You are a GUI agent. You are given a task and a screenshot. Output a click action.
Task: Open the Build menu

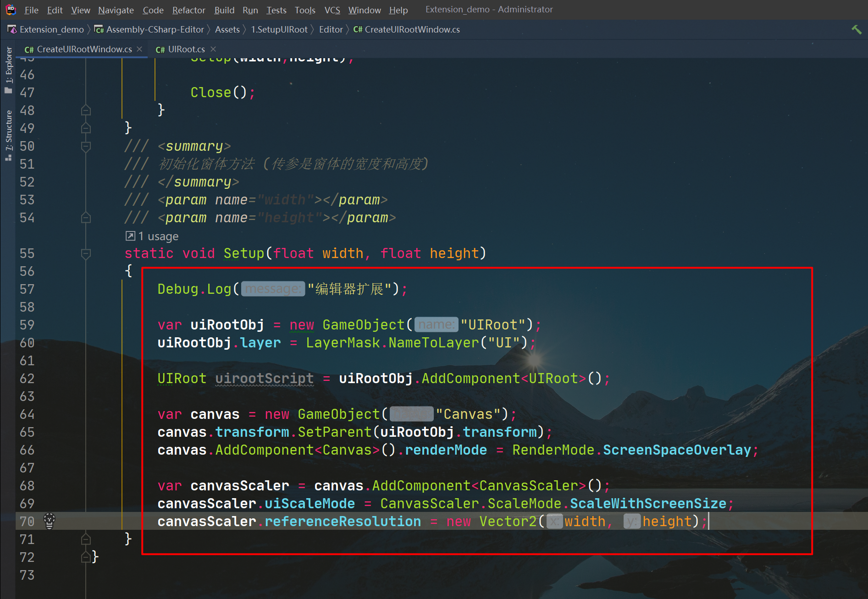point(224,10)
